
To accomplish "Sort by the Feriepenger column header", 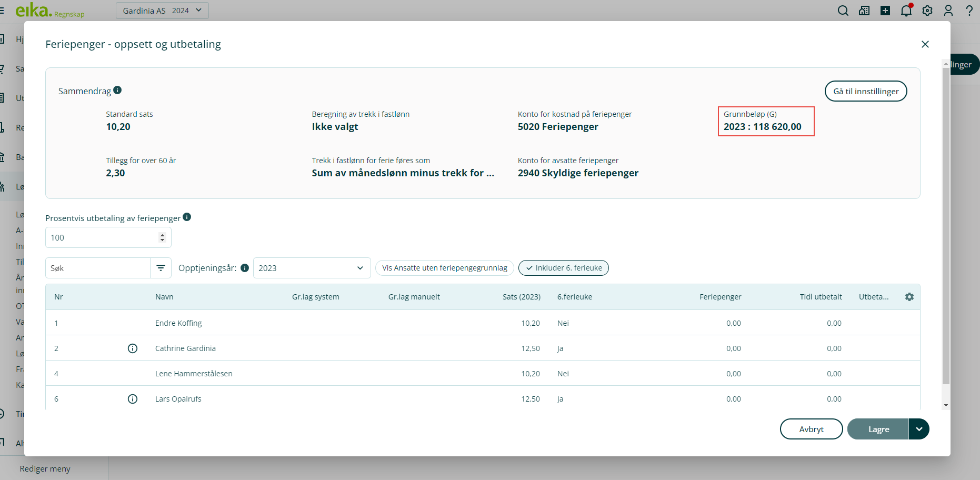I will coord(720,297).
